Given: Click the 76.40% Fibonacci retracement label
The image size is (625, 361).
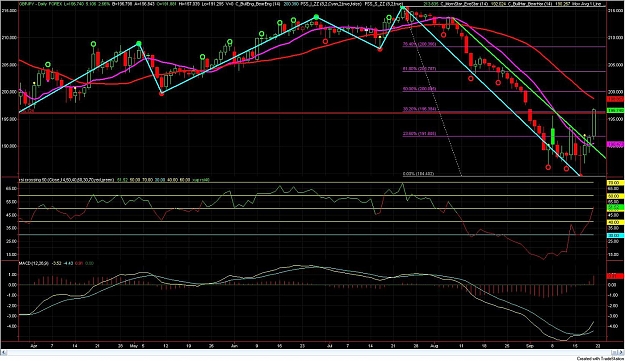Looking at the screenshot, I should click(x=419, y=44).
